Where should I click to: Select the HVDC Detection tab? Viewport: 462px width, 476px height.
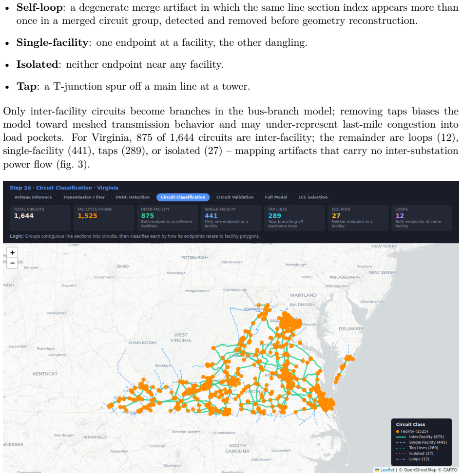(133, 197)
